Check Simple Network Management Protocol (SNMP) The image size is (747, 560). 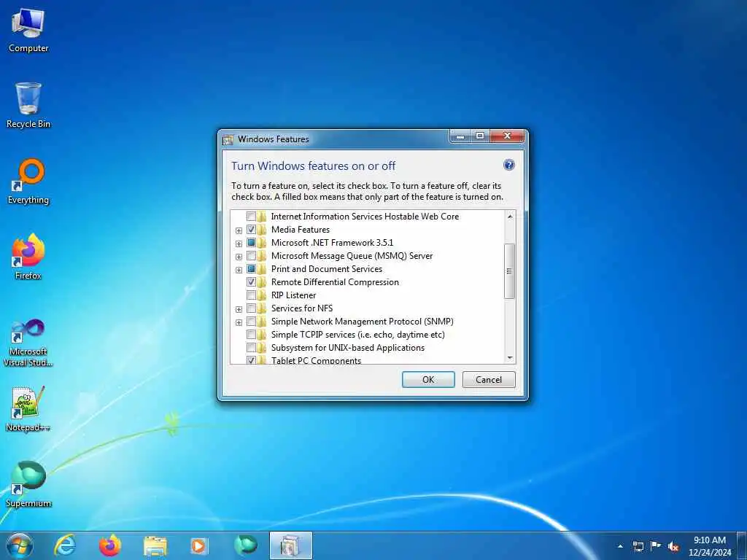pyautogui.click(x=251, y=322)
